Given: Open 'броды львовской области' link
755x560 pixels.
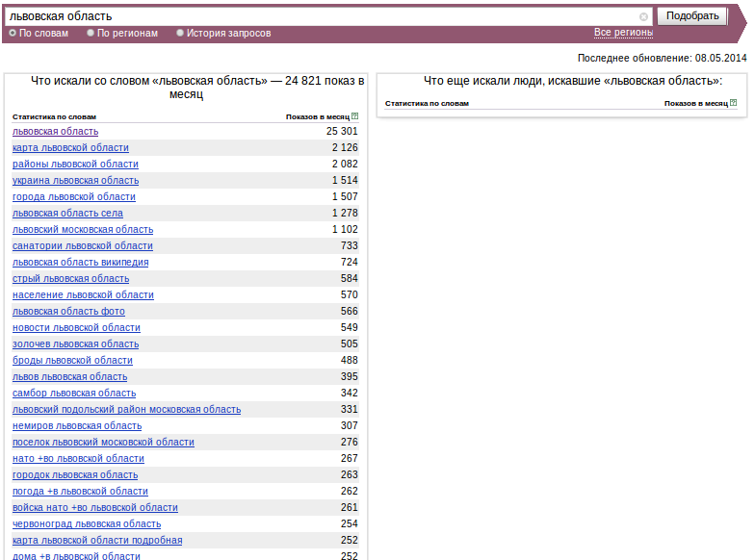Looking at the screenshot, I should point(73,360).
